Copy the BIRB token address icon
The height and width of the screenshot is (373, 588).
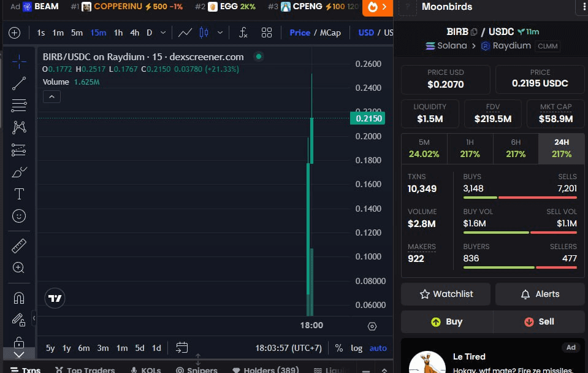474,32
